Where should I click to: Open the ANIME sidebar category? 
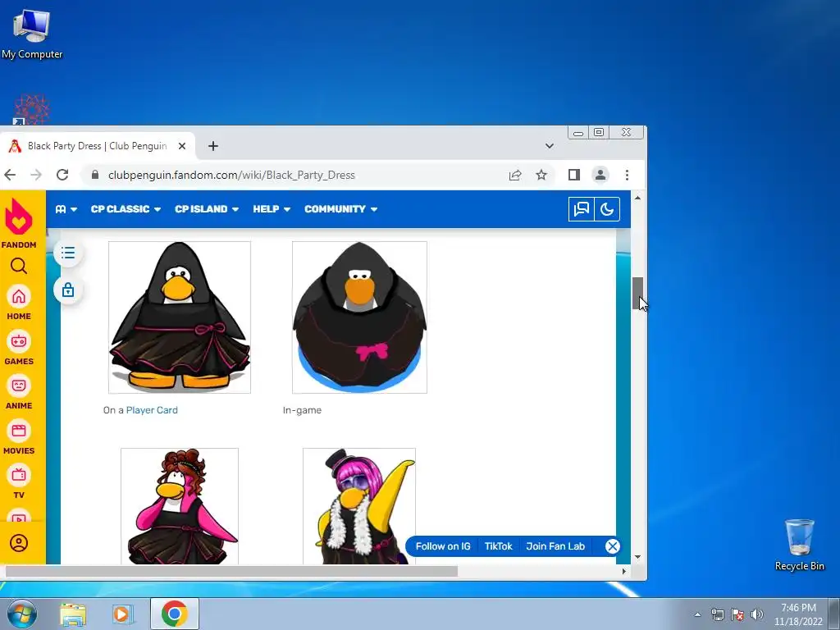tap(19, 393)
